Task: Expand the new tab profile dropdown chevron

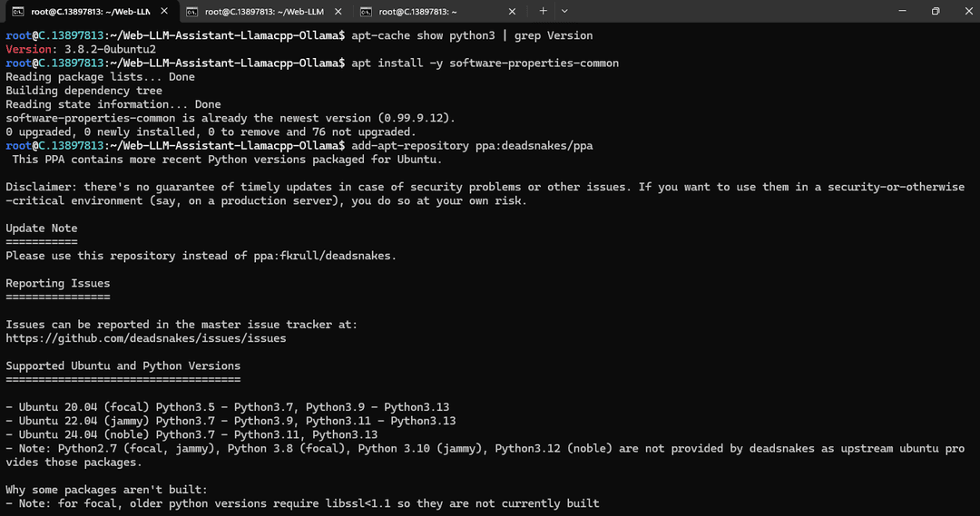Action: coord(564,11)
